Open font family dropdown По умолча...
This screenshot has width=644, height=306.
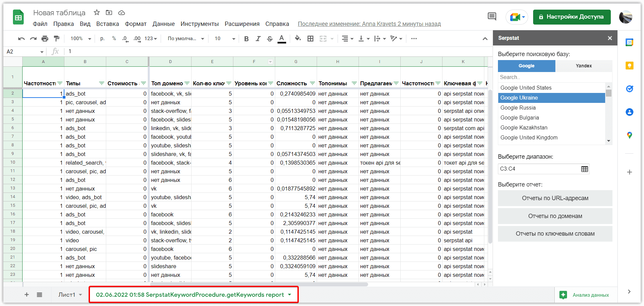(x=186, y=38)
